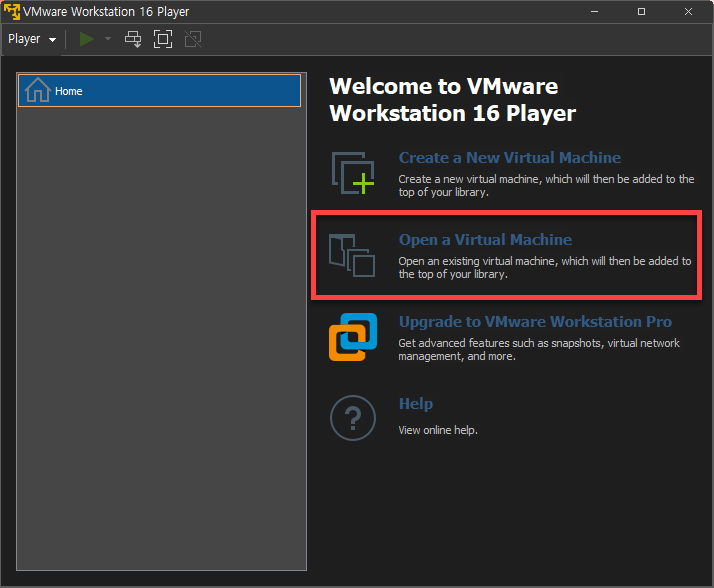Click Create a New Virtual Machine link
This screenshot has height=588, width=714.
pos(510,158)
